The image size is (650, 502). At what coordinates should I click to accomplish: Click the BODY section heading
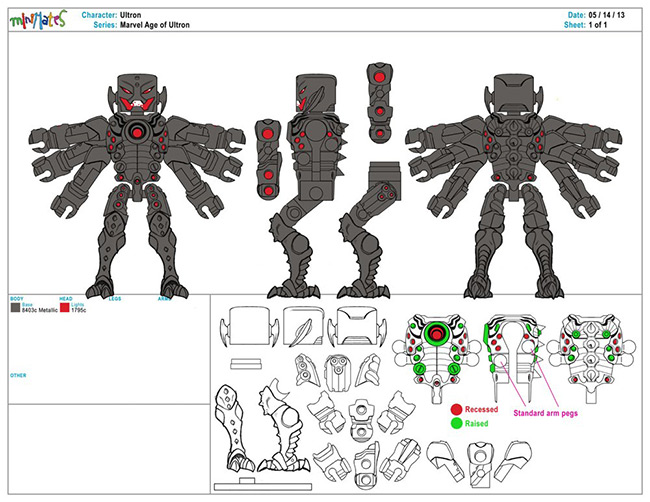[17, 298]
